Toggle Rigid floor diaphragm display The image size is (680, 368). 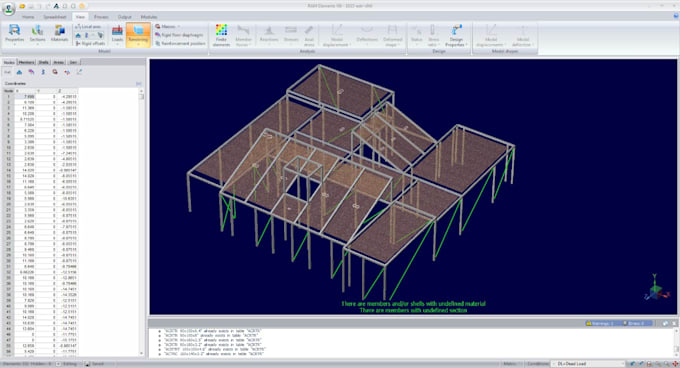coord(179,35)
